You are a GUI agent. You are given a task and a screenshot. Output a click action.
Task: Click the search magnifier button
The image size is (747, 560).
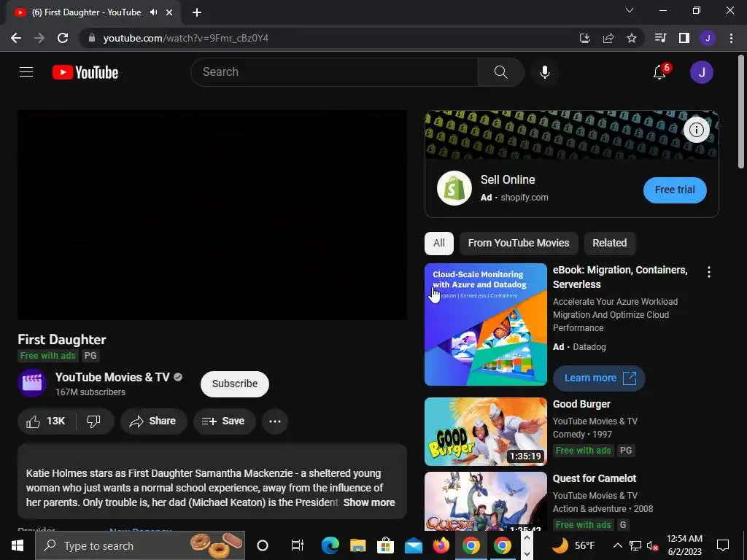tap(500, 72)
